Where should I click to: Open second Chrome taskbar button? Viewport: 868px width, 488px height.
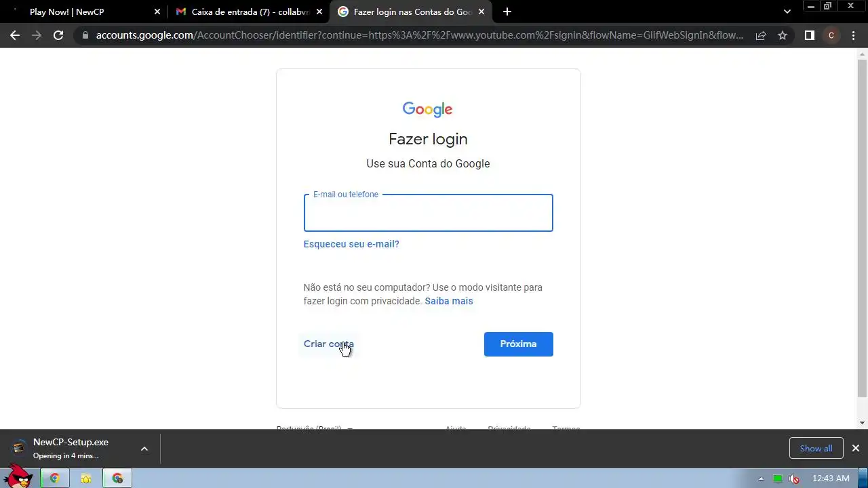point(117,479)
